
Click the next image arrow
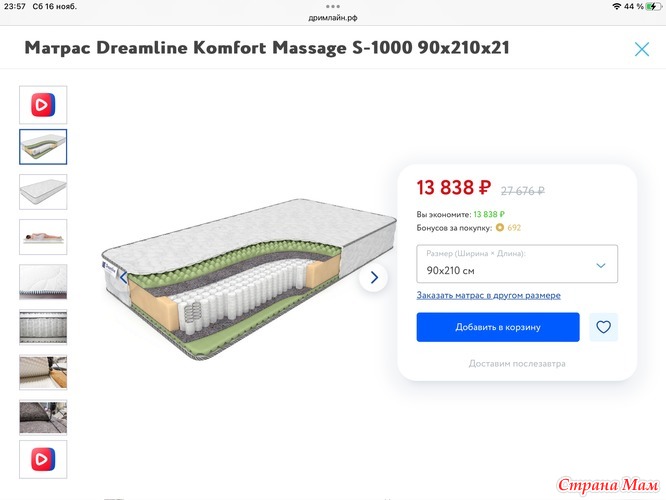[x=373, y=277]
